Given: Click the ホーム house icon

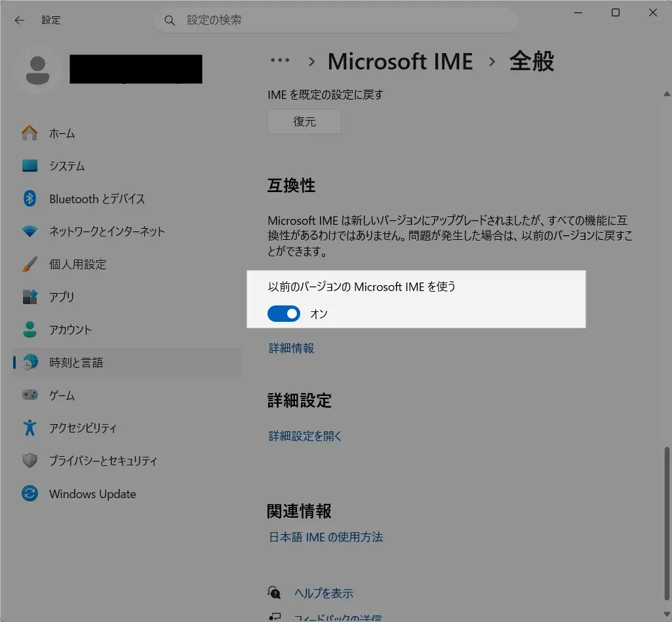Looking at the screenshot, I should pos(30,133).
